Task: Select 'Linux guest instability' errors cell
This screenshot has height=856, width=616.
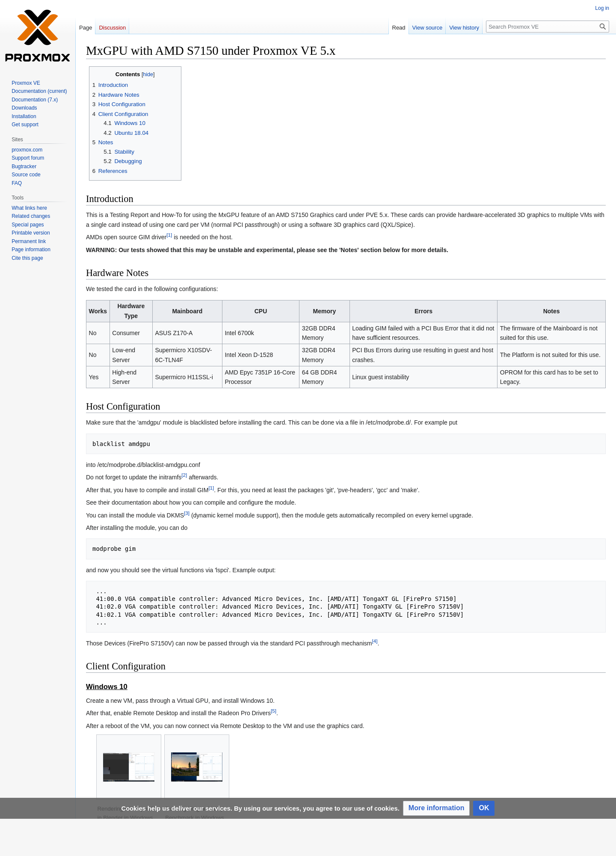Action: (x=423, y=377)
